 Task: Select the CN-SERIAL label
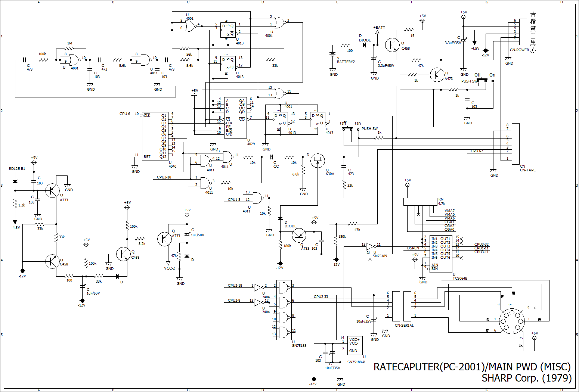pos(404,325)
